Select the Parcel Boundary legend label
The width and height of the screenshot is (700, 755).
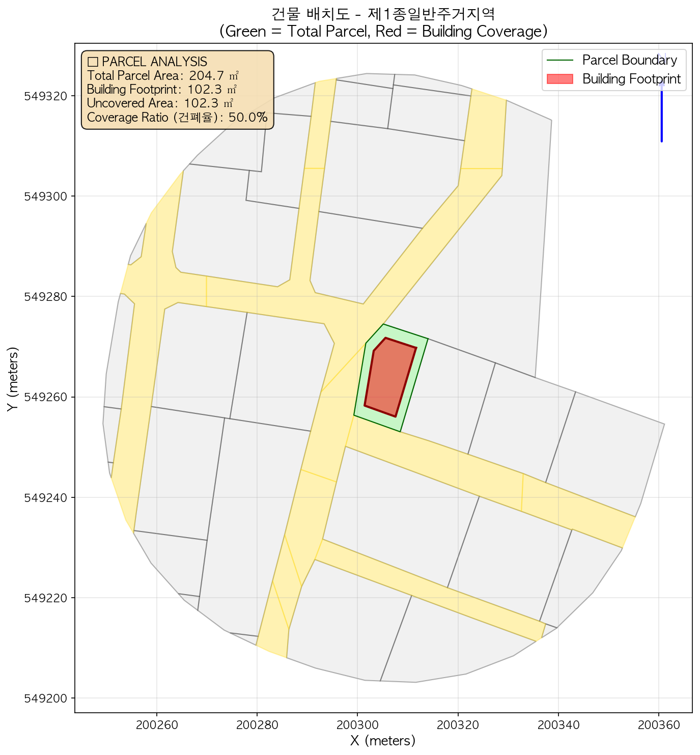629,61
